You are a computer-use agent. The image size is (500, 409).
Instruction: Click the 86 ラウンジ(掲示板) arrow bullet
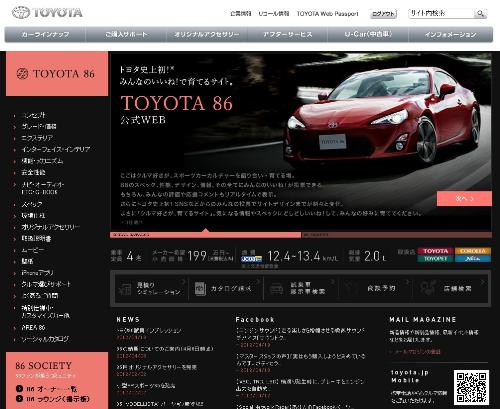(x=19, y=399)
